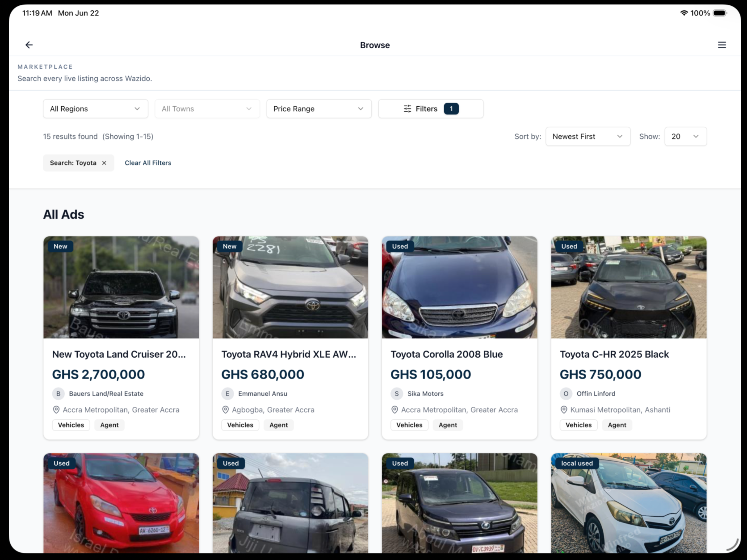This screenshot has height=560, width=747.
Task: Click blue Corolla car photo
Action: pos(460,288)
